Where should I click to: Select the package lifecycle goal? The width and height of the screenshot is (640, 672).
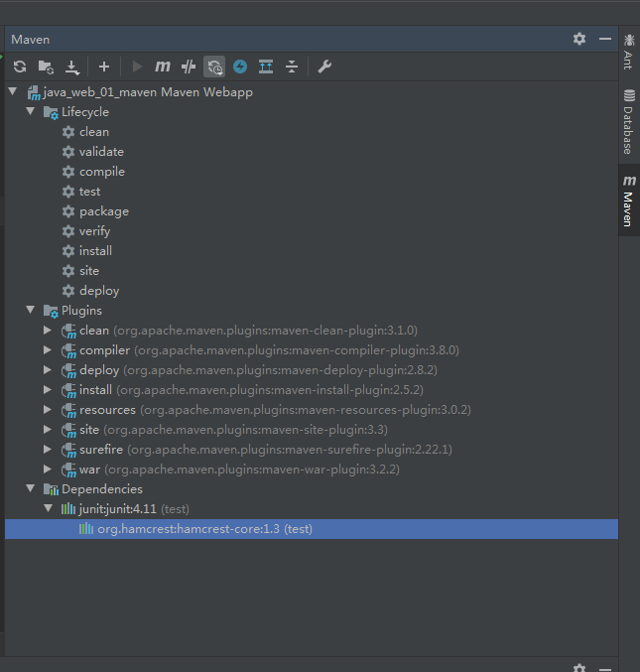point(104,211)
